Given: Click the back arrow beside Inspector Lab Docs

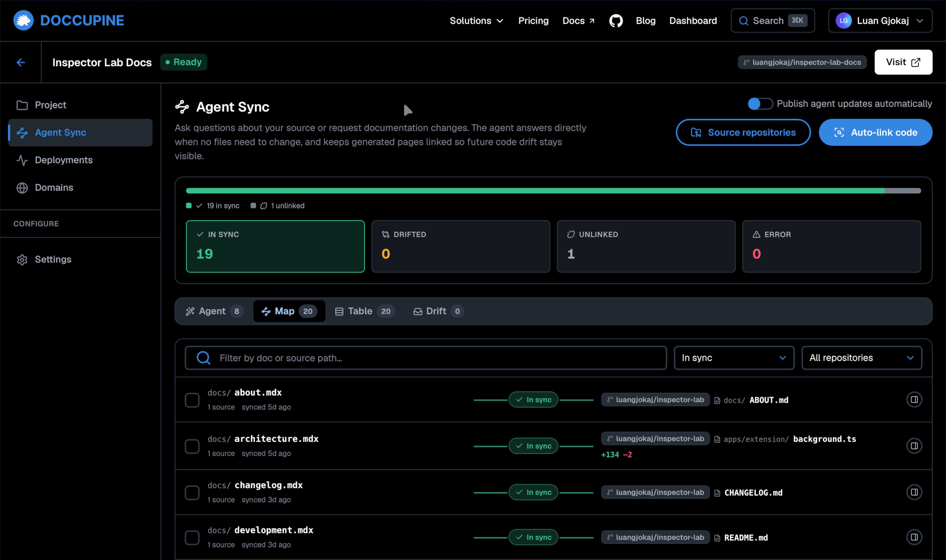Looking at the screenshot, I should pos(21,62).
